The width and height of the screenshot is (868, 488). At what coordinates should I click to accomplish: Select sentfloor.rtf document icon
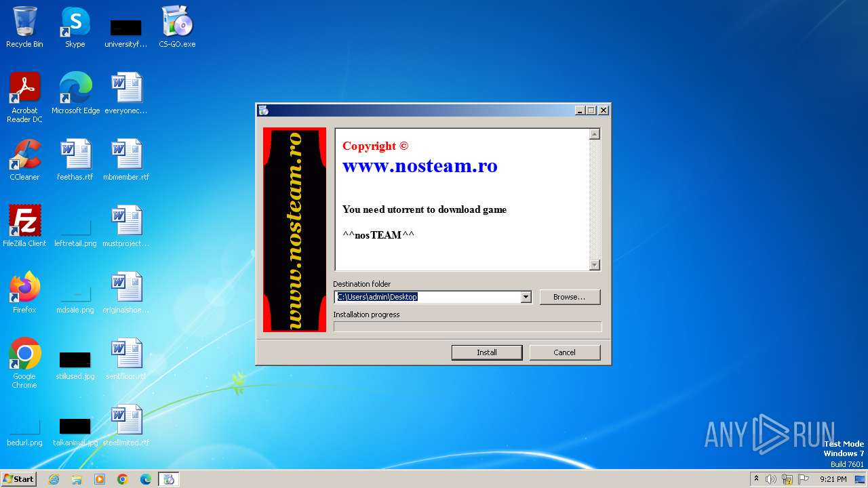(126, 359)
